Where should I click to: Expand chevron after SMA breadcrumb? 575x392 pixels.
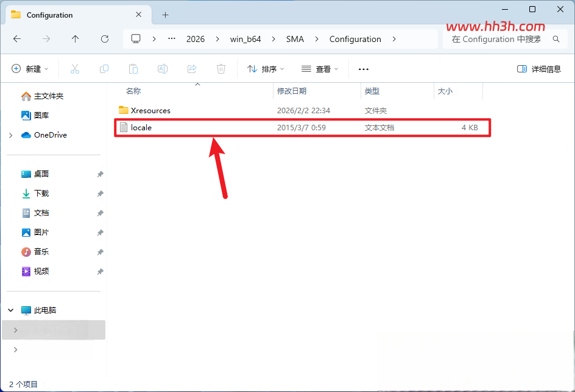317,39
